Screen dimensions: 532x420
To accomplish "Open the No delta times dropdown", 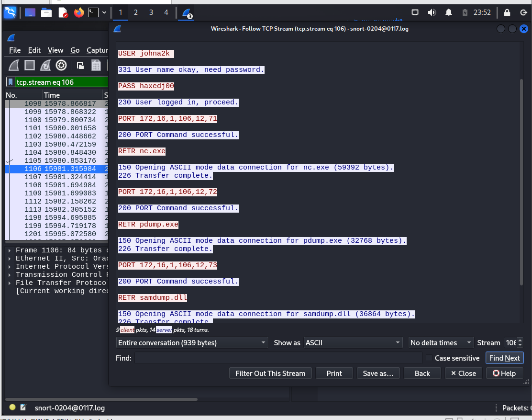I will pos(441,343).
